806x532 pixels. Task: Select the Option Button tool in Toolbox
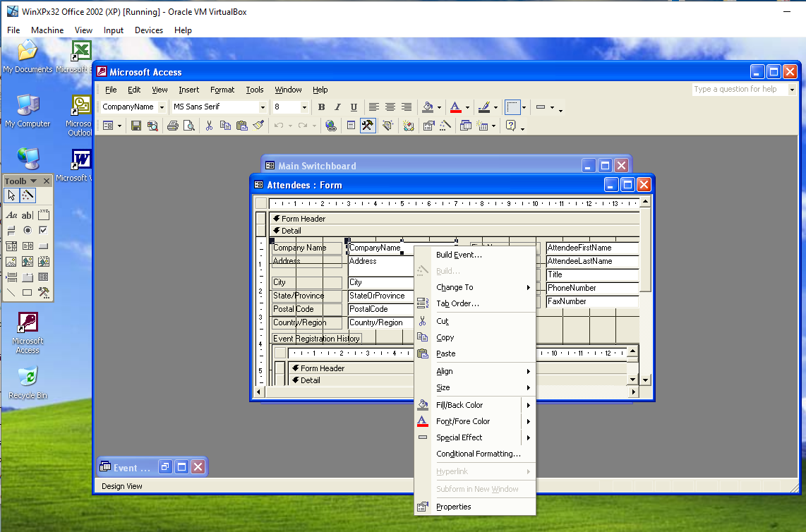[28, 230]
